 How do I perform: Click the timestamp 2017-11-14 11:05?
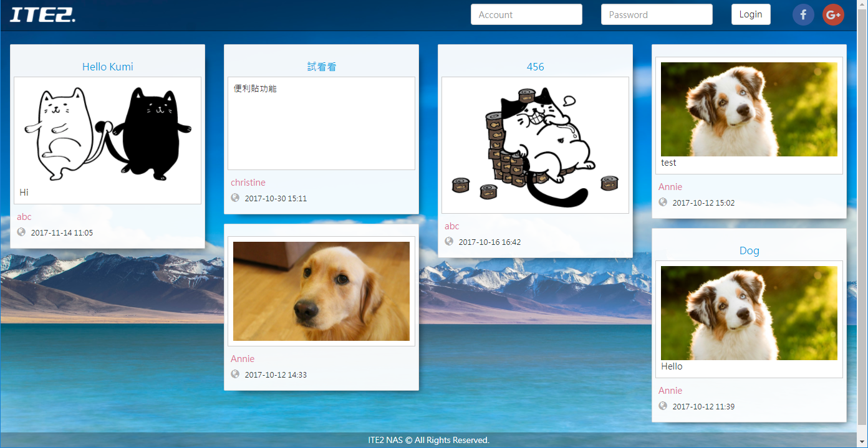[x=62, y=233]
